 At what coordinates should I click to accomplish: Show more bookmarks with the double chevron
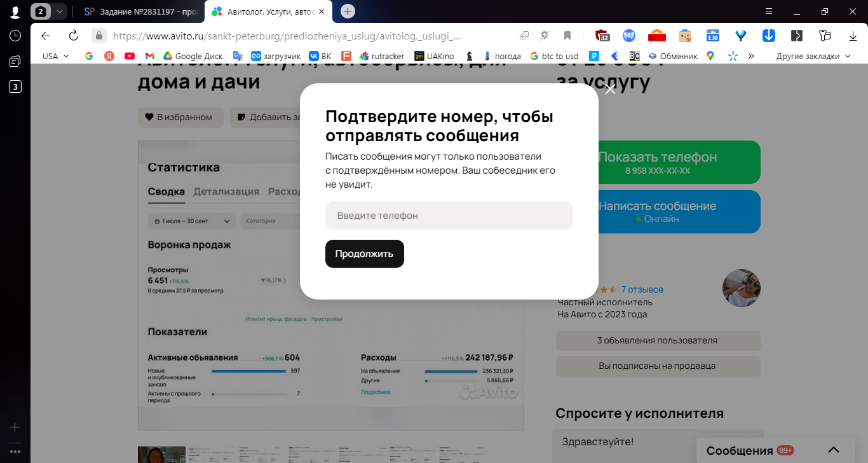coord(751,56)
